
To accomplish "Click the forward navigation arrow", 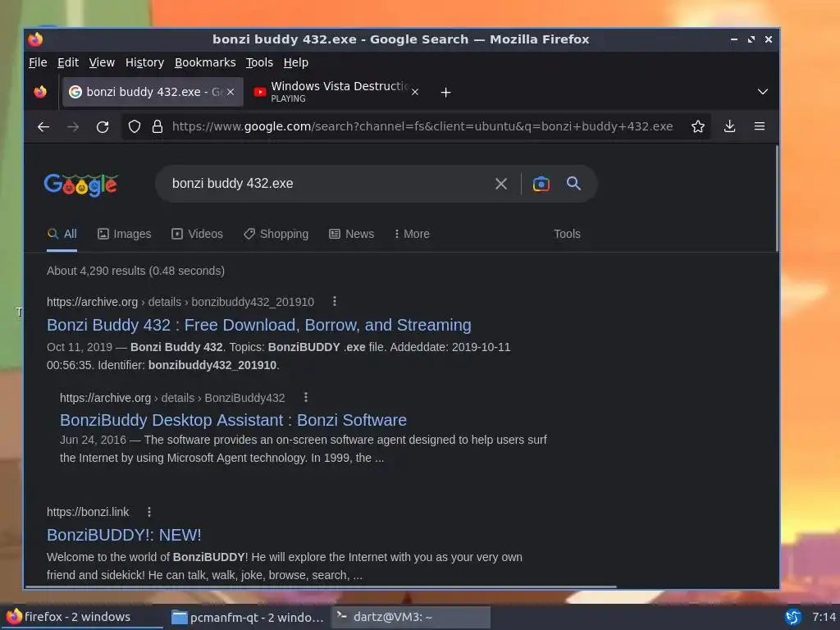I will tap(73, 127).
